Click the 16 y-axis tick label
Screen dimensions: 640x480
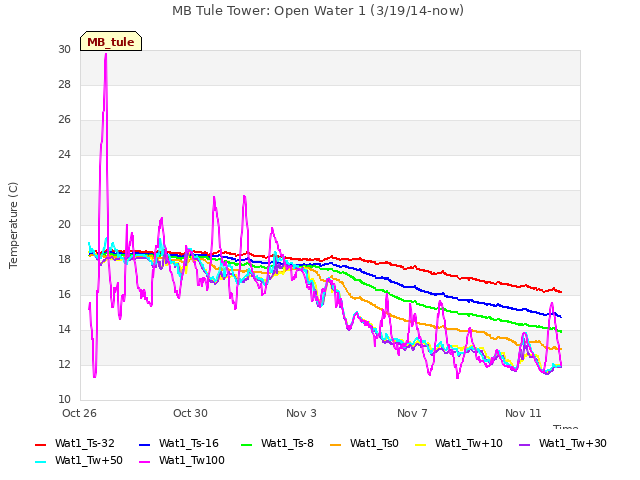64,295
